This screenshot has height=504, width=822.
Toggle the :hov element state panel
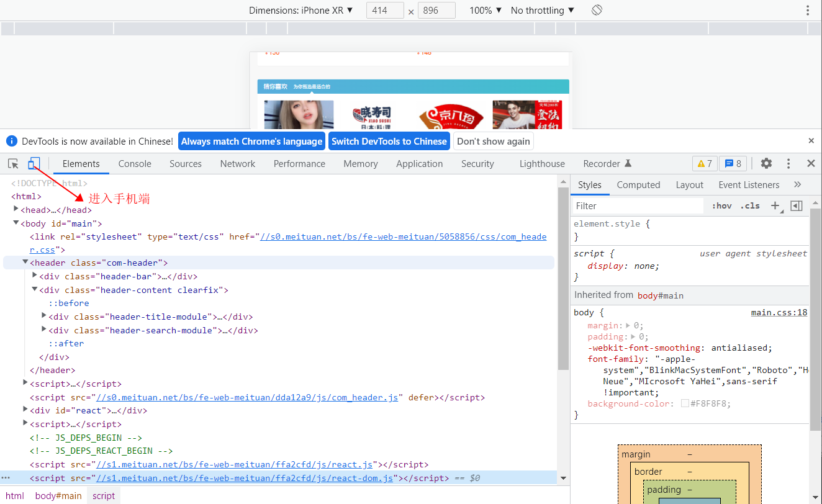722,205
